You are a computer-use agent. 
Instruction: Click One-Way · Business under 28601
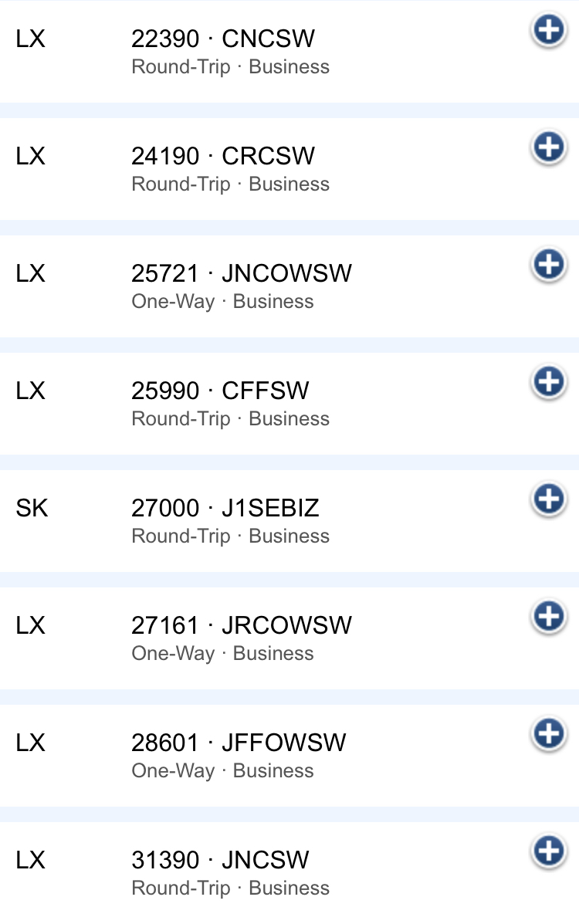click(x=222, y=770)
